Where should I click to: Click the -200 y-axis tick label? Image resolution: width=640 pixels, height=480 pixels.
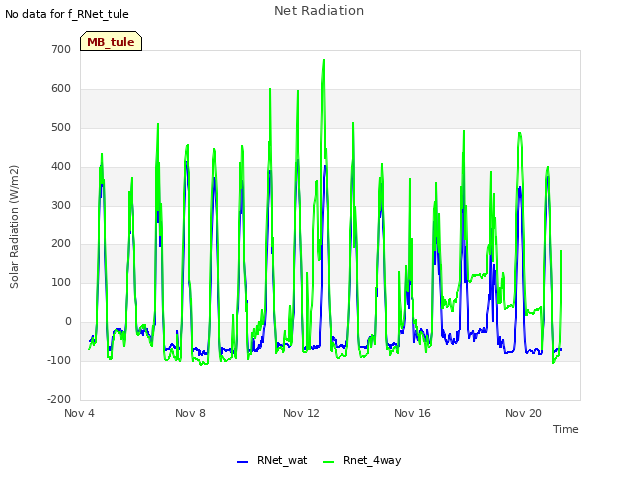pos(59,399)
